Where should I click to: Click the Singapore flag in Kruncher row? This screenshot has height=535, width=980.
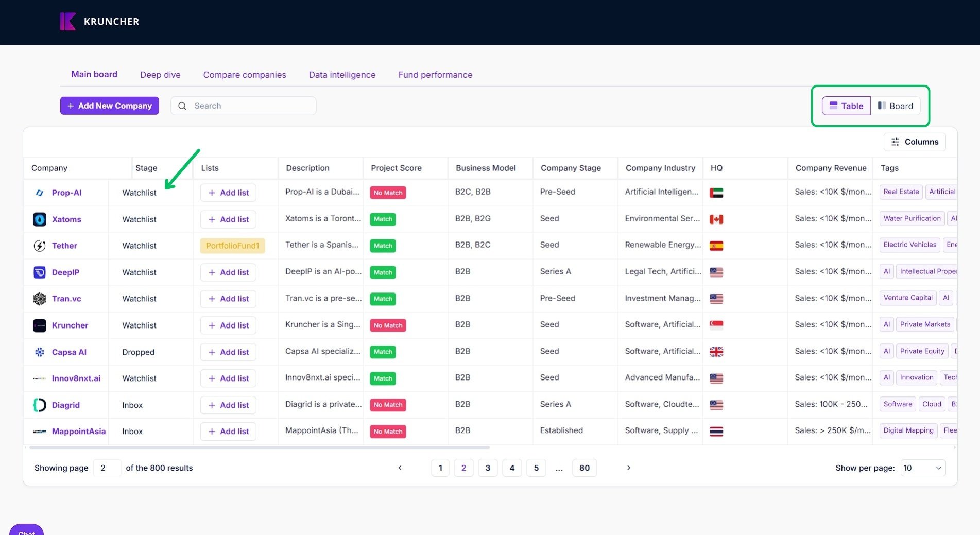coord(716,325)
